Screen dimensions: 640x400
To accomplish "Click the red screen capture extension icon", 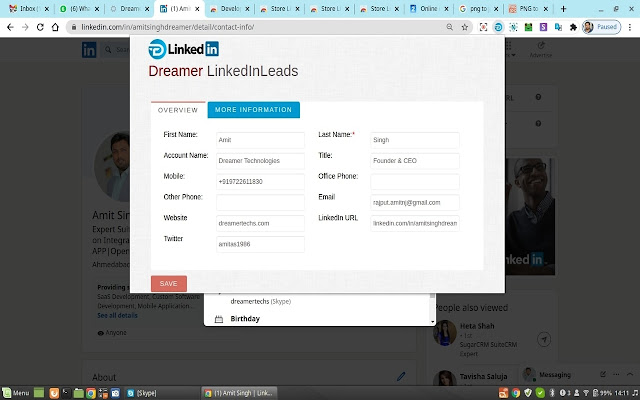I will 483,27.
